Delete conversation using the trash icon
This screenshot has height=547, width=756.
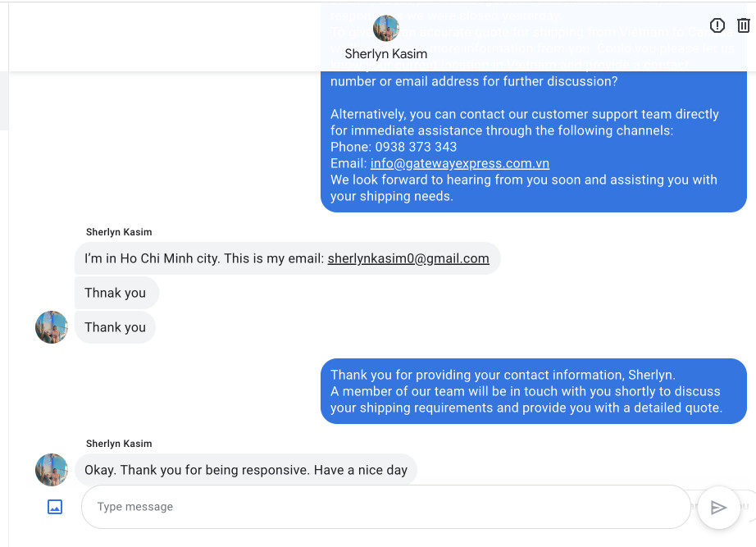pos(744,25)
